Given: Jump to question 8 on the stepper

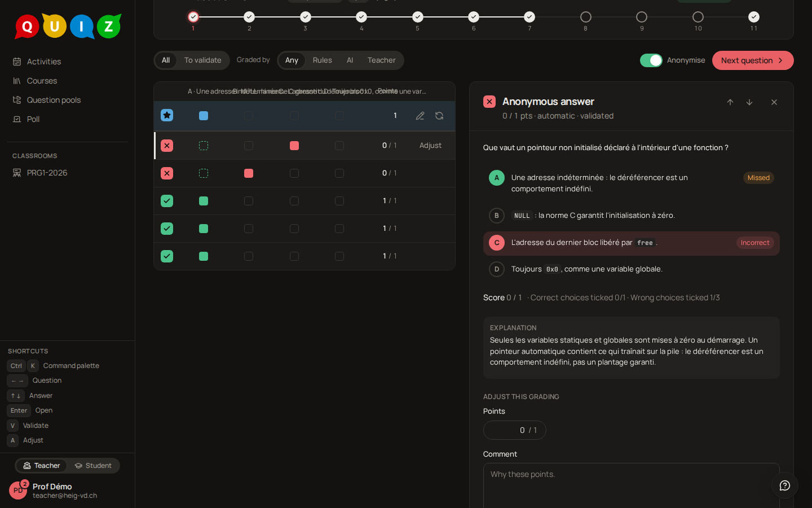Looking at the screenshot, I should click(586, 17).
